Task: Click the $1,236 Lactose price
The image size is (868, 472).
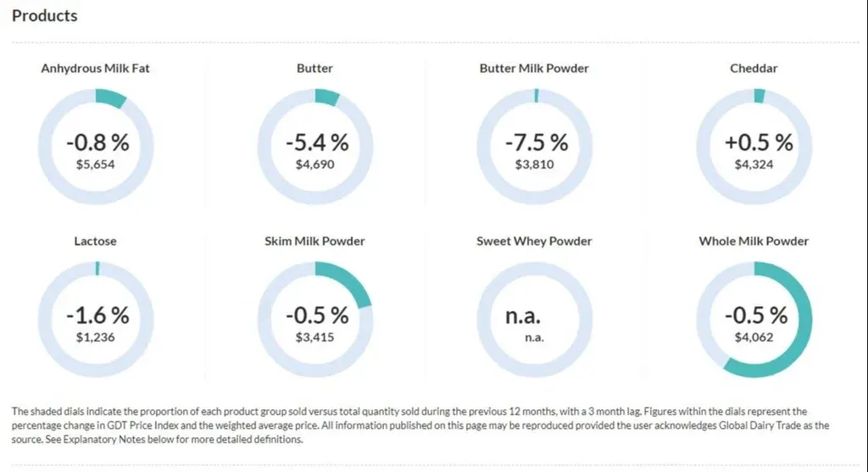Action: click(x=95, y=337)
